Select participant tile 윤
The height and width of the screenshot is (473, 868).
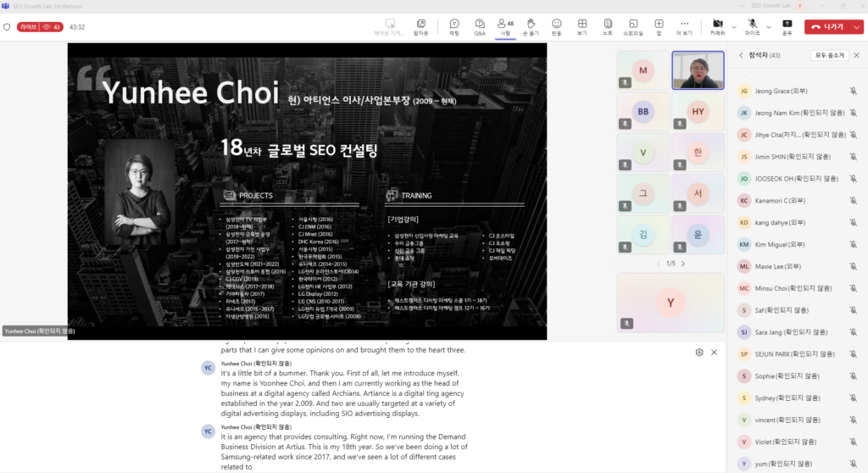pos(698,235)
